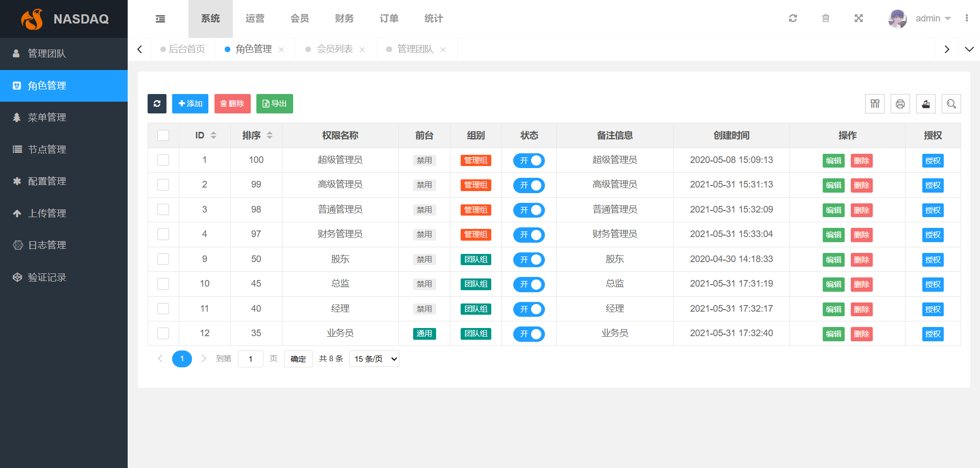Open the column filter grid icon
This screenshot has width=980, height=468.
[875, 104]
